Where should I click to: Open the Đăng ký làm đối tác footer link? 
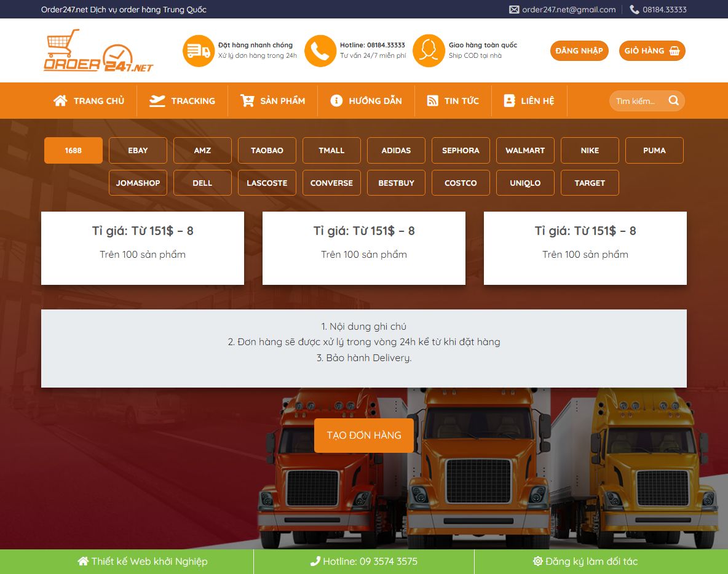[x=585, y=561]
